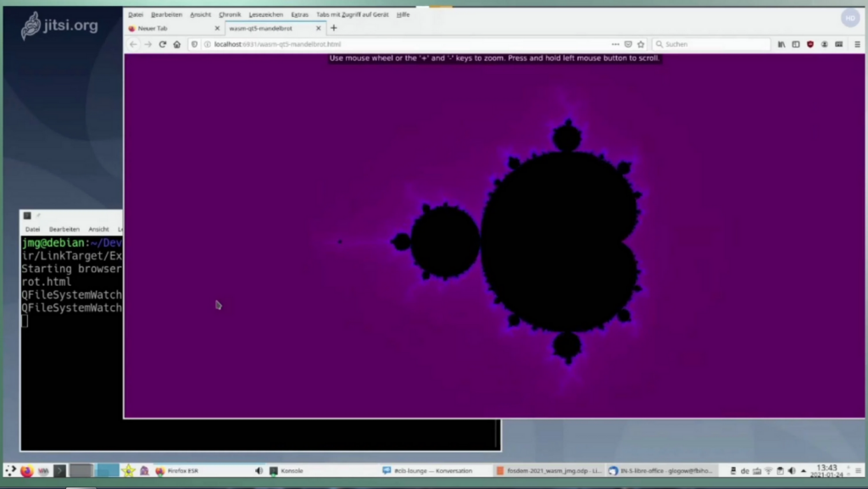
Task: Open the page actions three-dot menu
Action: tap(615, 44)
